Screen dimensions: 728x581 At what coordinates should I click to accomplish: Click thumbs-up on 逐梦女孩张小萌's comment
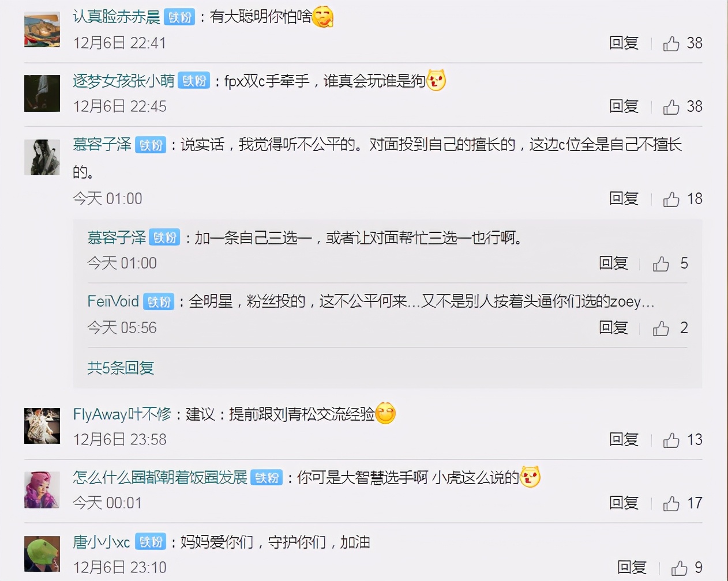click(x=671, y=107)
